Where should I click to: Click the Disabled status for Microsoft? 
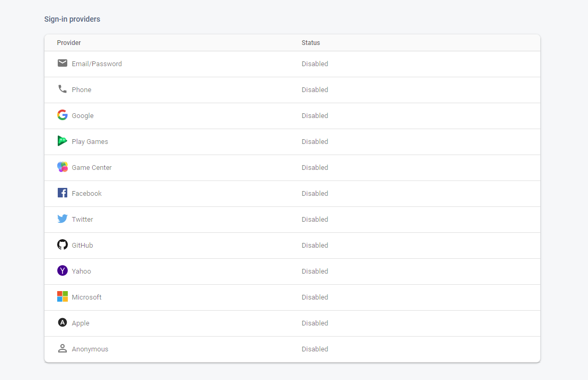tap(315, 297)
